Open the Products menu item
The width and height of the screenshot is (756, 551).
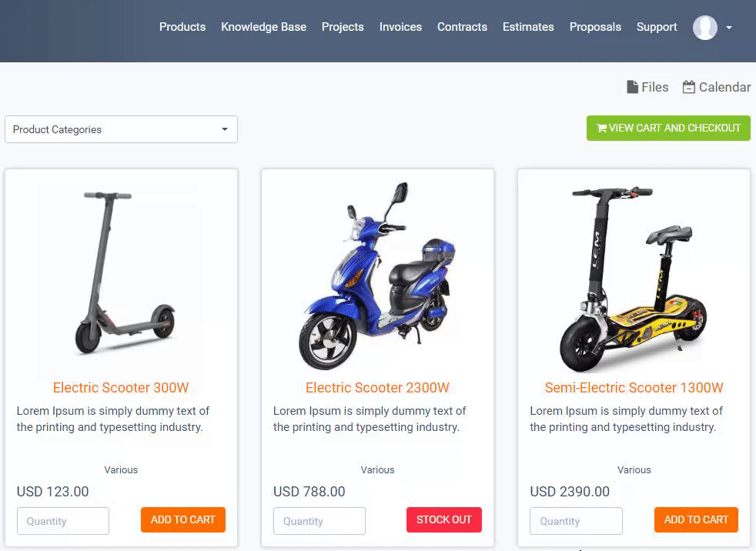tap(182, 27)
